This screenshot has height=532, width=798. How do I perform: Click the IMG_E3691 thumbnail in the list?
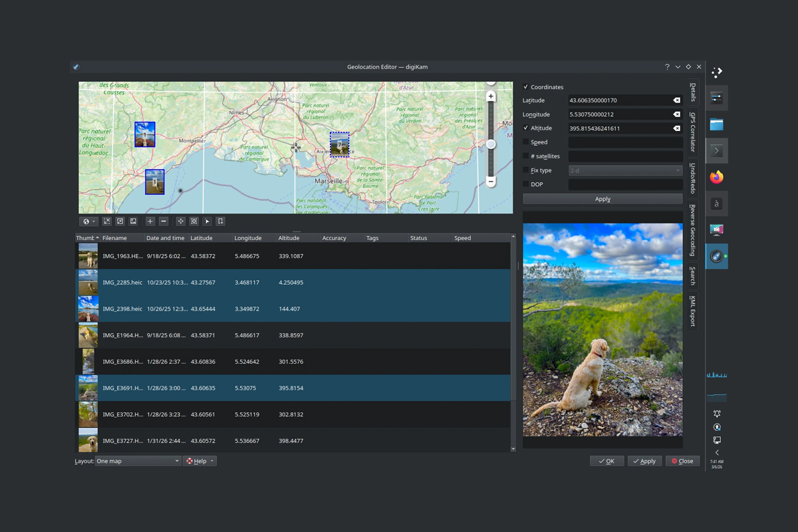tap(88, 388)
